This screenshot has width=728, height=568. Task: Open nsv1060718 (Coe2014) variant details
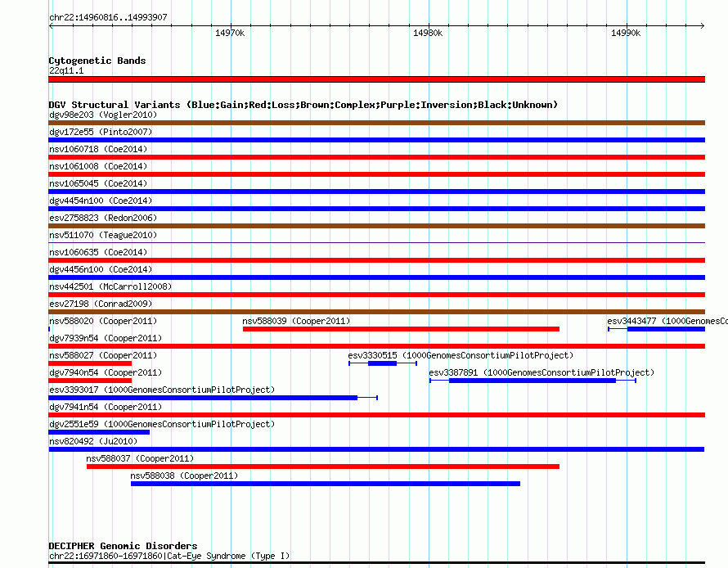click(x=98, y=149)
